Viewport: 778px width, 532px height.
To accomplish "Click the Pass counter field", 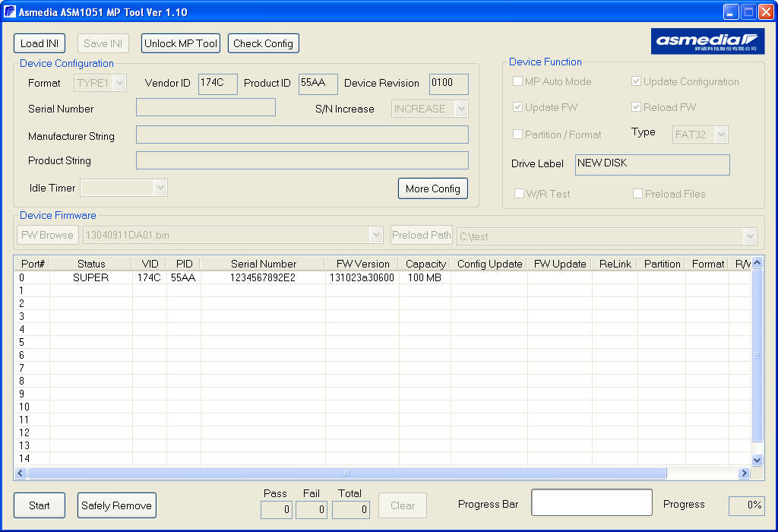I will coord(277,510).
